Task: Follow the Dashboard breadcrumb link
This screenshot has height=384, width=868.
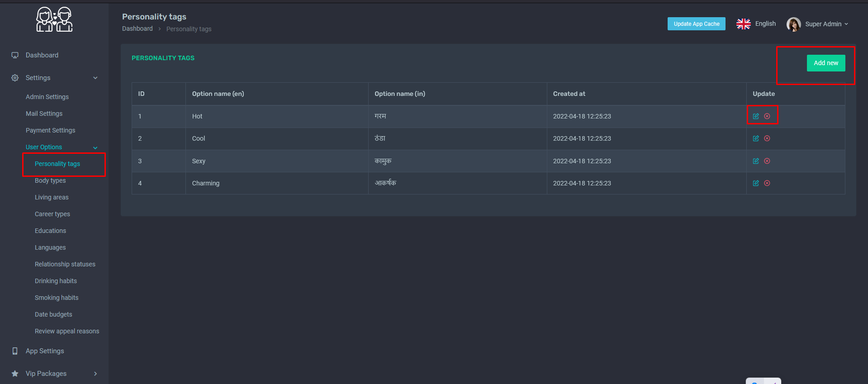Action: click(x=138, y=28)
